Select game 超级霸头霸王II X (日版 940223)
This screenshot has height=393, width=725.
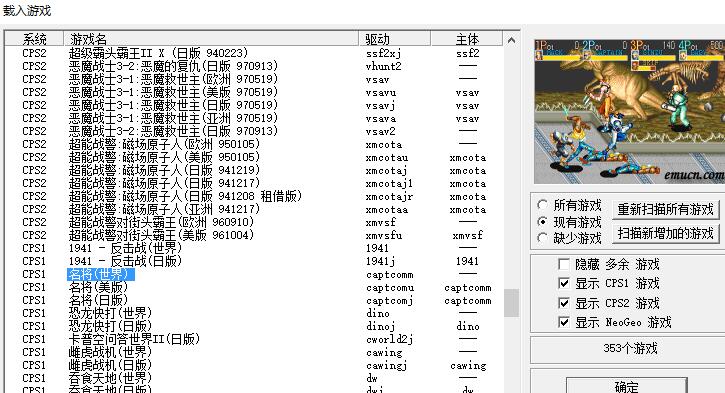click(159, 53)
